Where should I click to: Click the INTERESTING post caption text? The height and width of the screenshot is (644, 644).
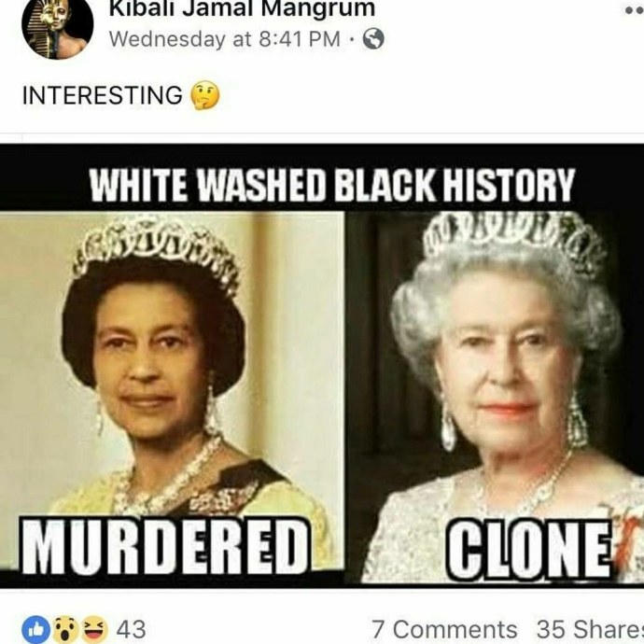[103, 95]
